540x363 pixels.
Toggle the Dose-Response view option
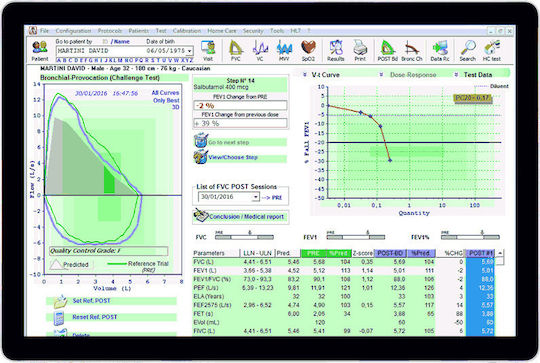409,75
